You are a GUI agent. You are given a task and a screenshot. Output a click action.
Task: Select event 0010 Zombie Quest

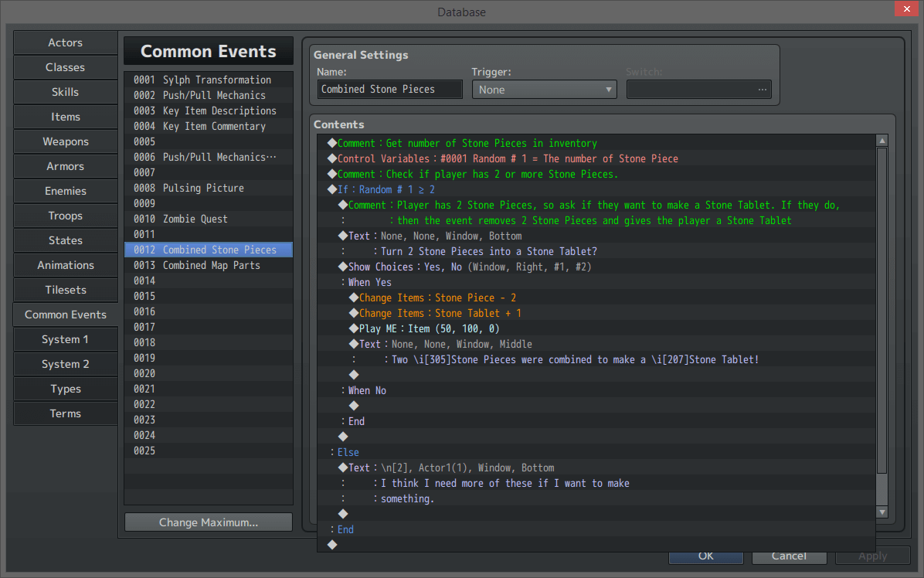[209, 219]
